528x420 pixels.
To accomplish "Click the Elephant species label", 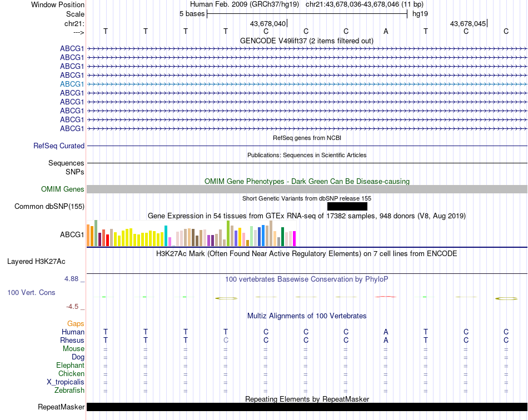I will click(70, 365).
